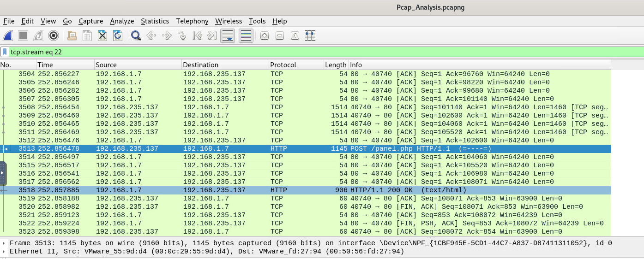
Task: Jump to the first packet
Action: tap(197, 35)
